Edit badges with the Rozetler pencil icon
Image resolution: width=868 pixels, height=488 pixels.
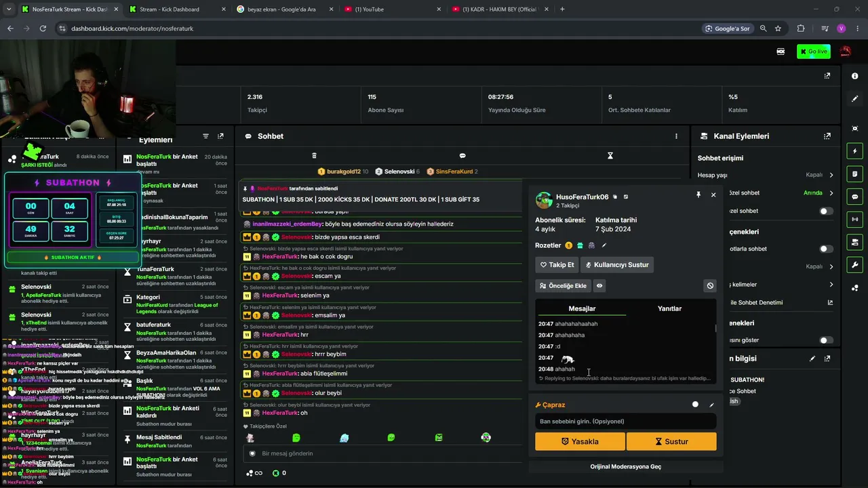pos(604,245)
